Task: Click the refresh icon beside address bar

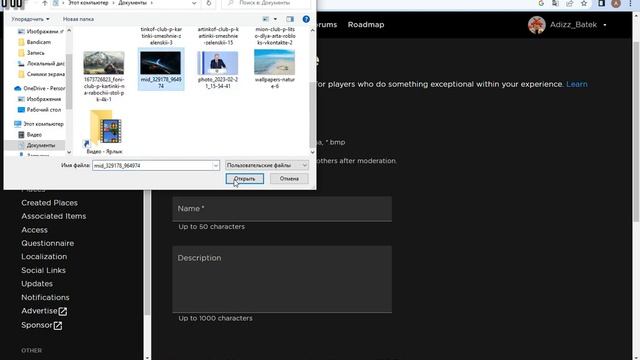Action: pyautogui.click(x=209, y=3)
